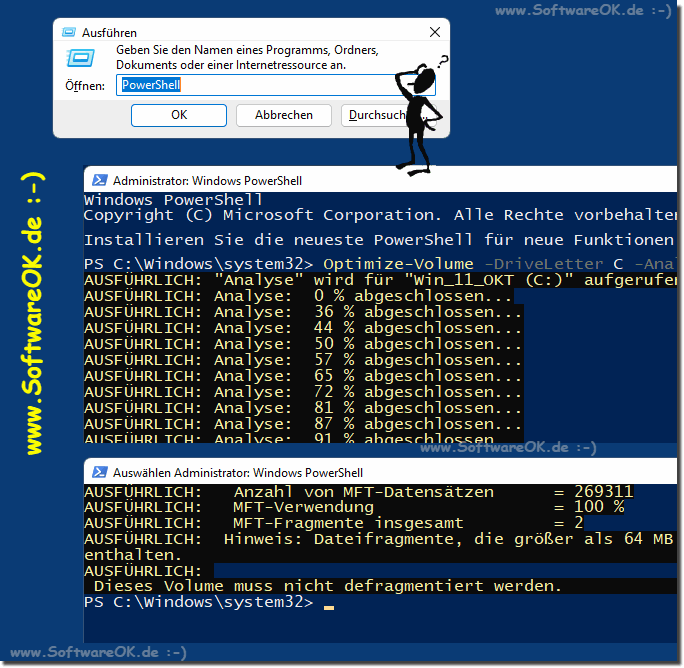The image size is (684, 668).
Task: Click the 'Auswählen Administrator: Windows PowerShell' title
Action: click(x=238, y=473)
